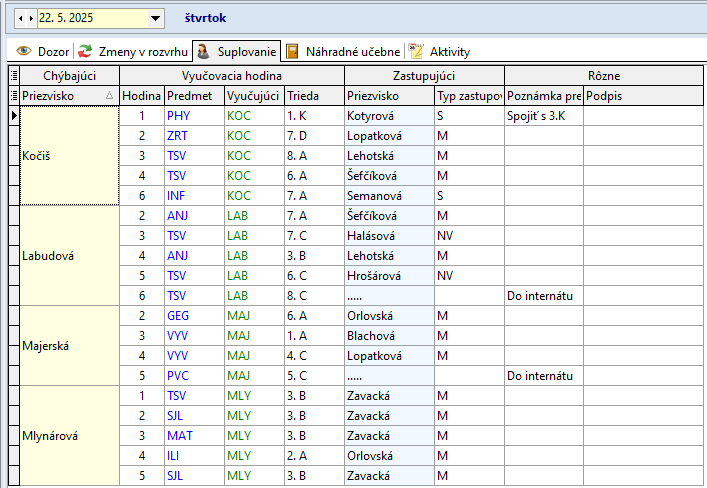Click the previous day arrow
This screenshot has width=707, height=488.
(21, 18)
